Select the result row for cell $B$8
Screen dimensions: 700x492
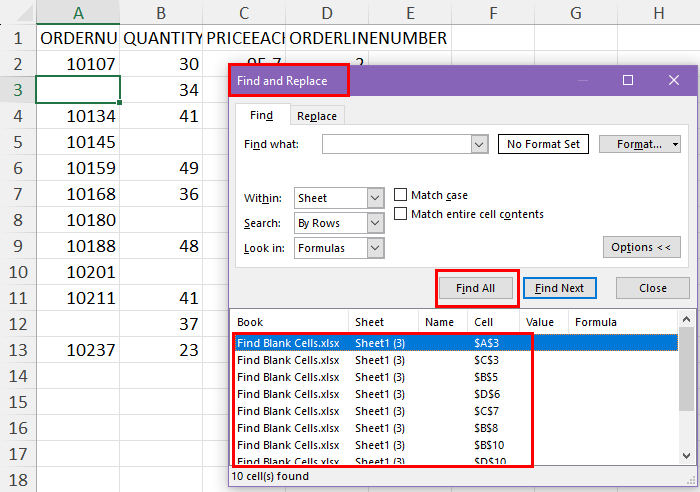[x=456, y=428]
